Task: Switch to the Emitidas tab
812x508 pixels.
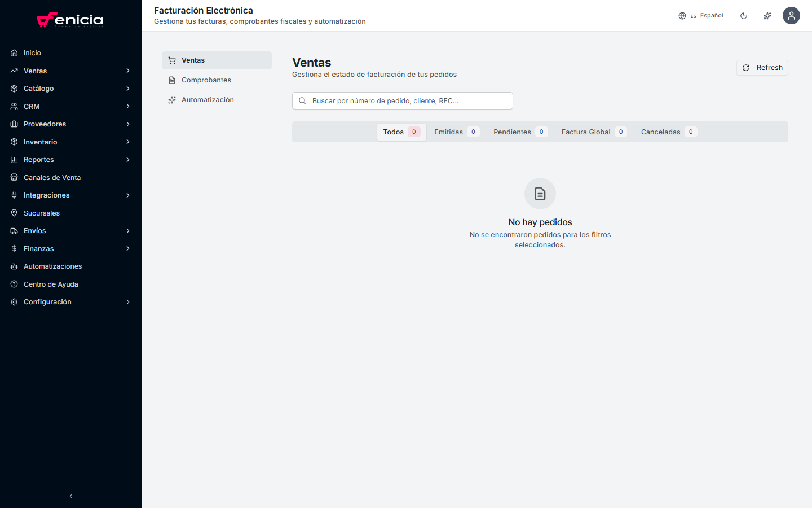Action: (x=456, y=132)
